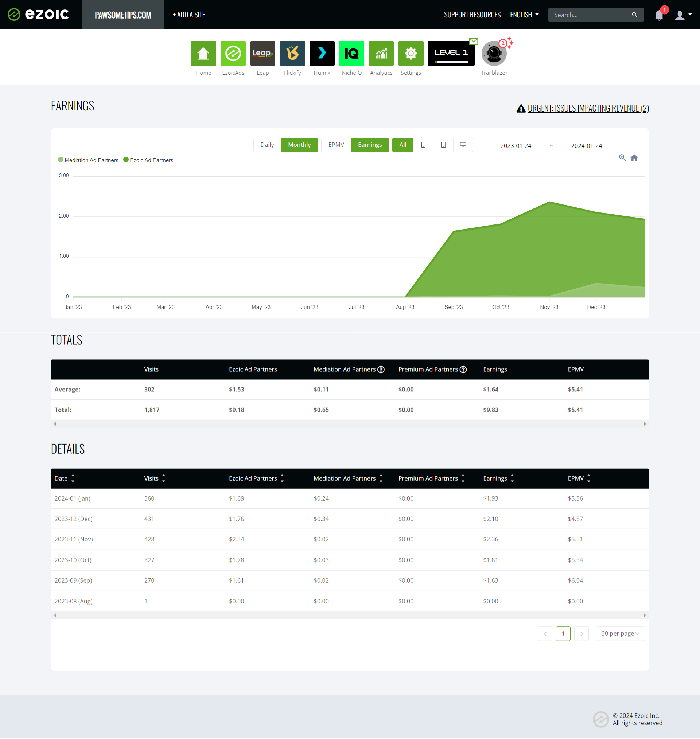Click + Add a Site
Image resolution: width=700 pixels, height=739 pixels.
click(189, 15)
